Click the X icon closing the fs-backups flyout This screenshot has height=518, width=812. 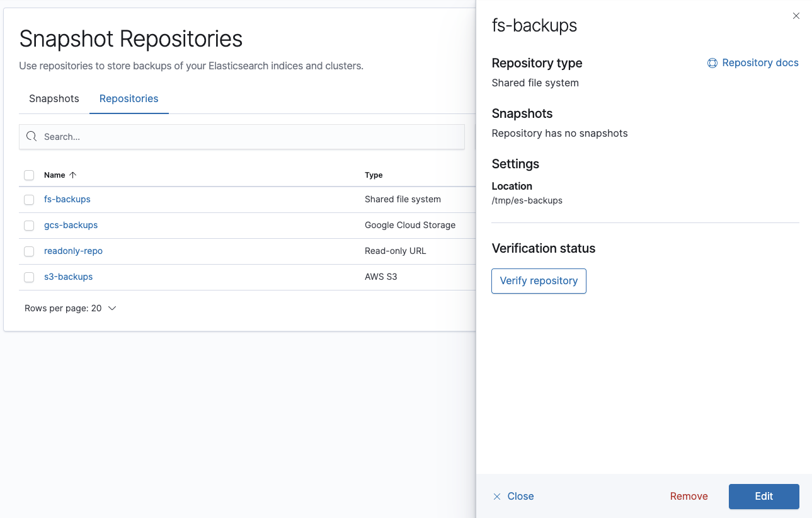tap(796, 16)
